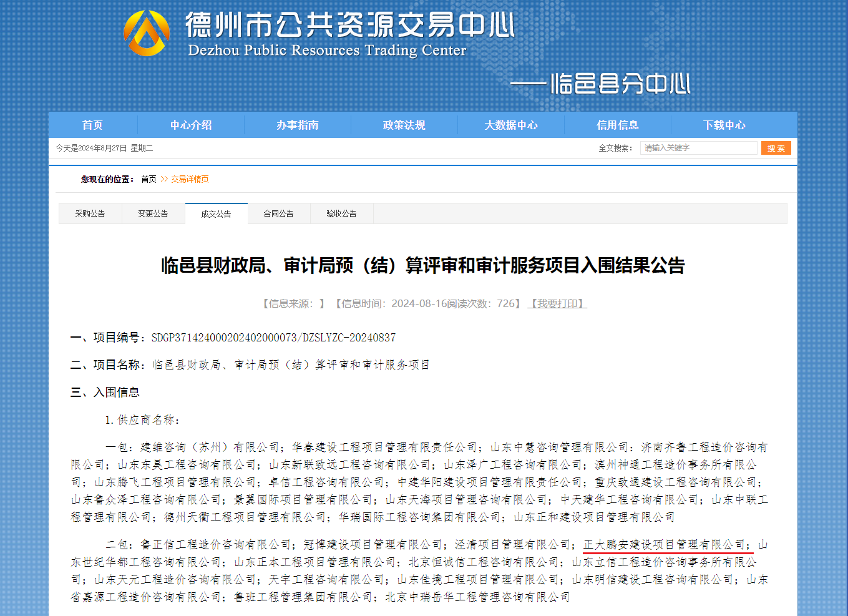Screen dimensions: 848x616
Task: Click the announcement title heading
Action: click(423, 265)
